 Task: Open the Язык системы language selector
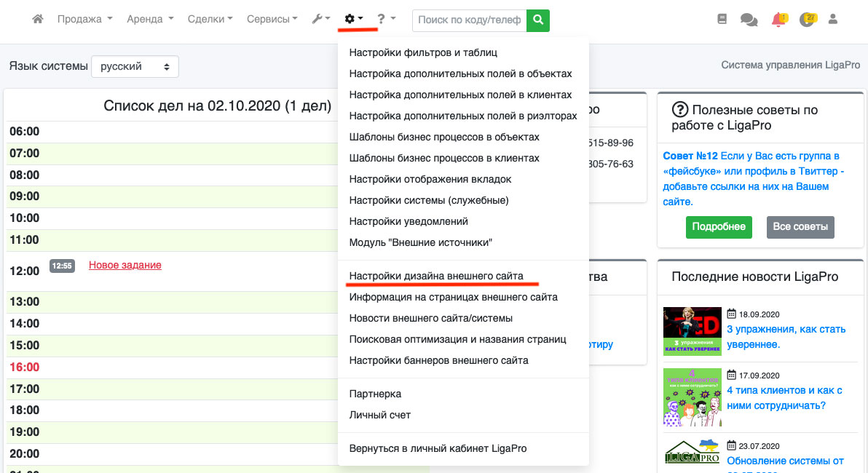[x=135, y=66]
